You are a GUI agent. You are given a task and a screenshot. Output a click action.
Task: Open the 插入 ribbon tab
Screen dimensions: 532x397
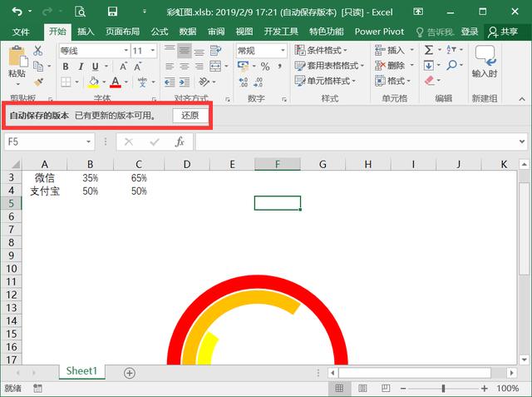[x=86, y=32]
